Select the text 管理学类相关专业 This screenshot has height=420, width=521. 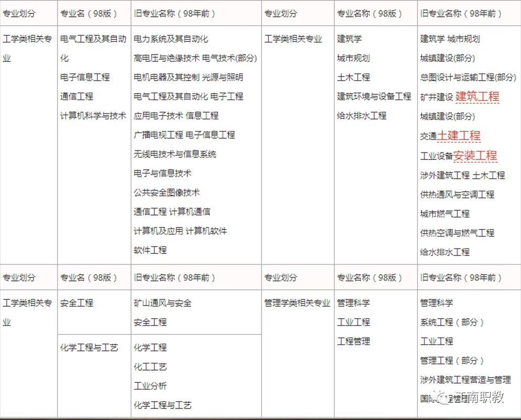pyautogui.click(x=297, y=303)
